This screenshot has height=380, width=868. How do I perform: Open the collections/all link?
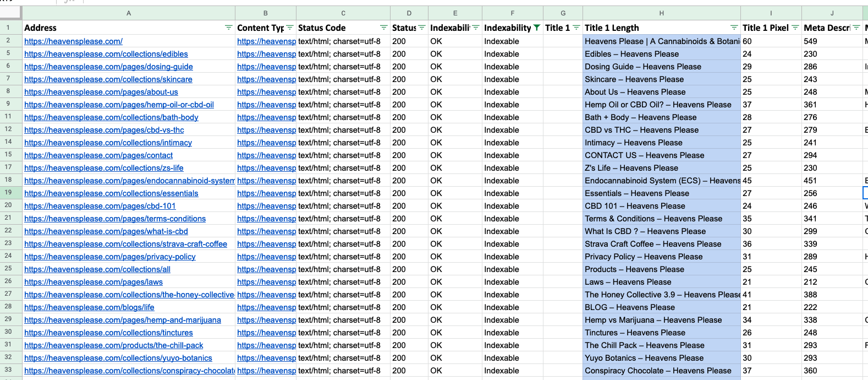tap(97, 269)
